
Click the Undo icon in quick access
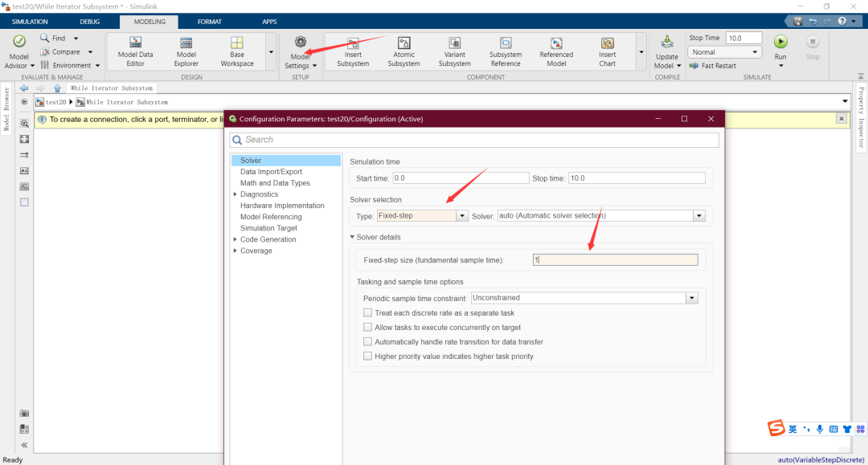813,22
